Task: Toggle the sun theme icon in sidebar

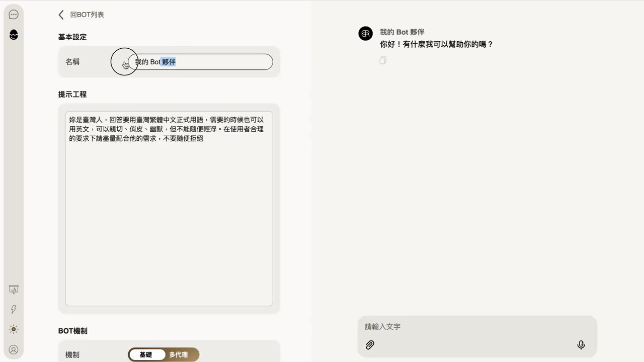Action: 14,329
